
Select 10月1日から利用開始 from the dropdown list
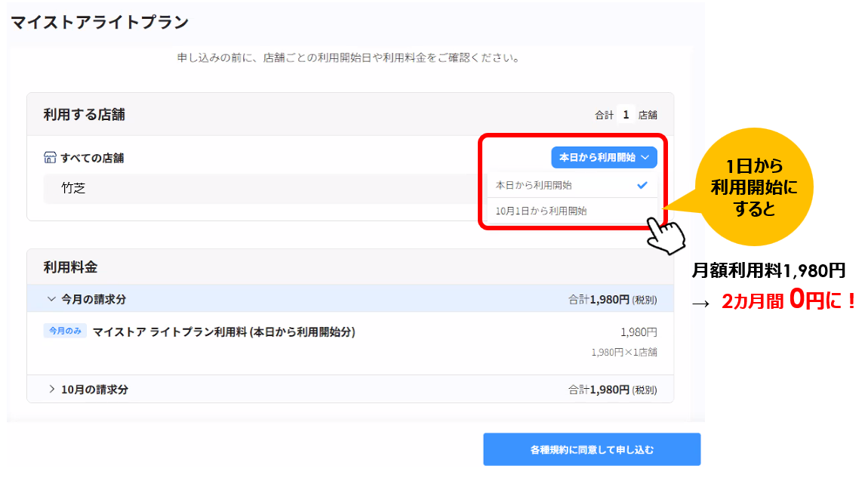coord(541,211)
